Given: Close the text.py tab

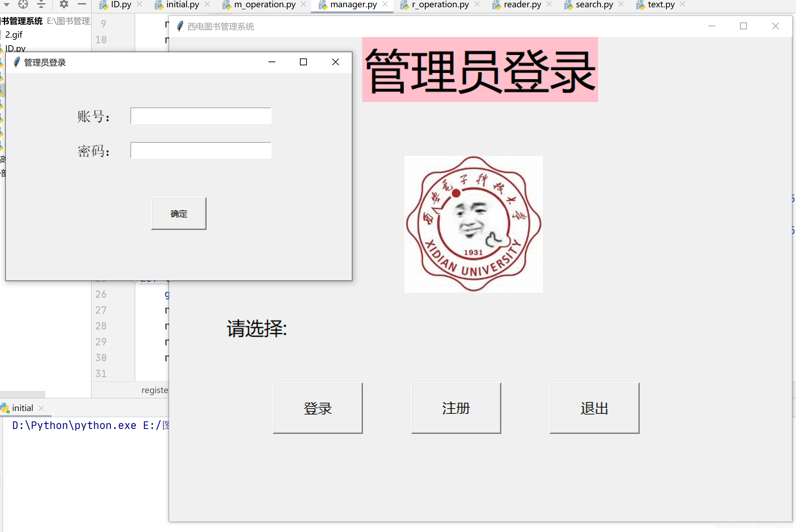Looking at the screenshot, I should point(683,4).
